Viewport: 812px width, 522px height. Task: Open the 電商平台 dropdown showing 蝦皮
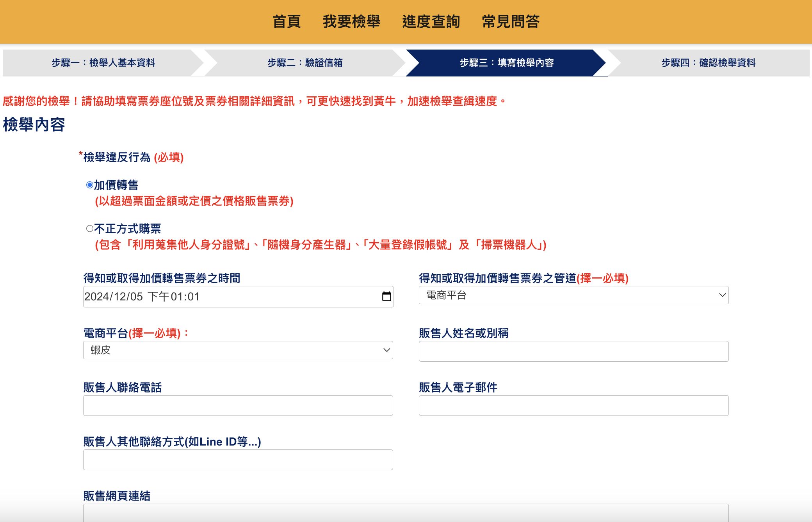[238, 350]
